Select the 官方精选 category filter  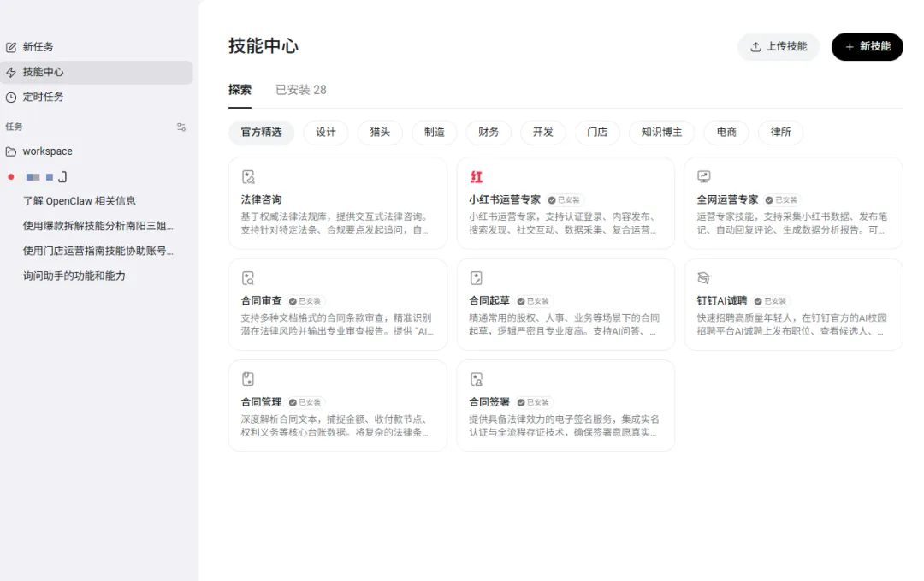[261, 132]
